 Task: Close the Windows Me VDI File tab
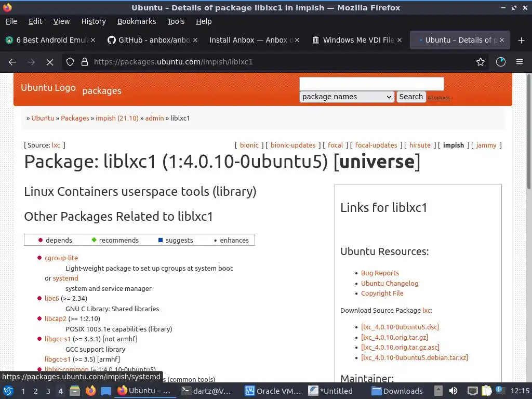coord(400,40)
